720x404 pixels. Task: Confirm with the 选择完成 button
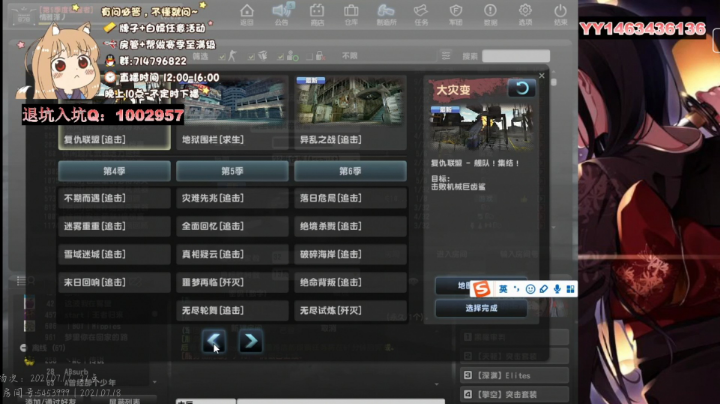click(481, 308)
